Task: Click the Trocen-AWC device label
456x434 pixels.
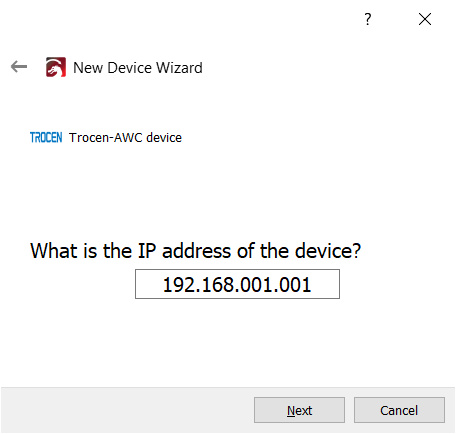Action: pyautogui.click(x=125, y=137)
